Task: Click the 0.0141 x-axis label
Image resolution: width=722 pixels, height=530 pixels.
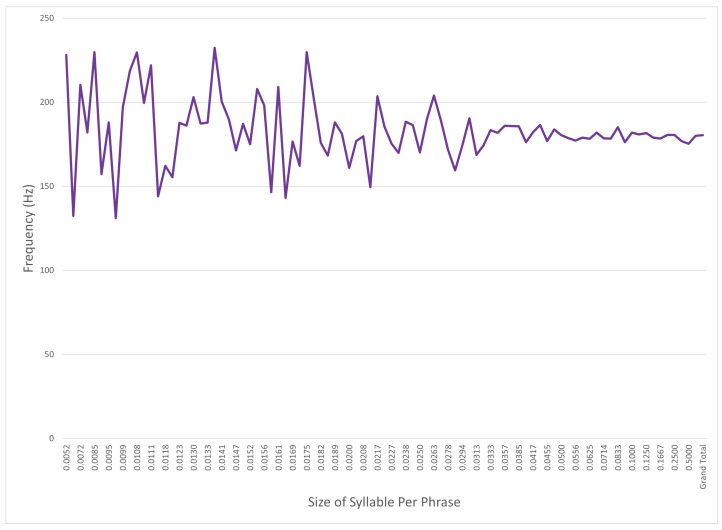Action: (x=222, y=457)
